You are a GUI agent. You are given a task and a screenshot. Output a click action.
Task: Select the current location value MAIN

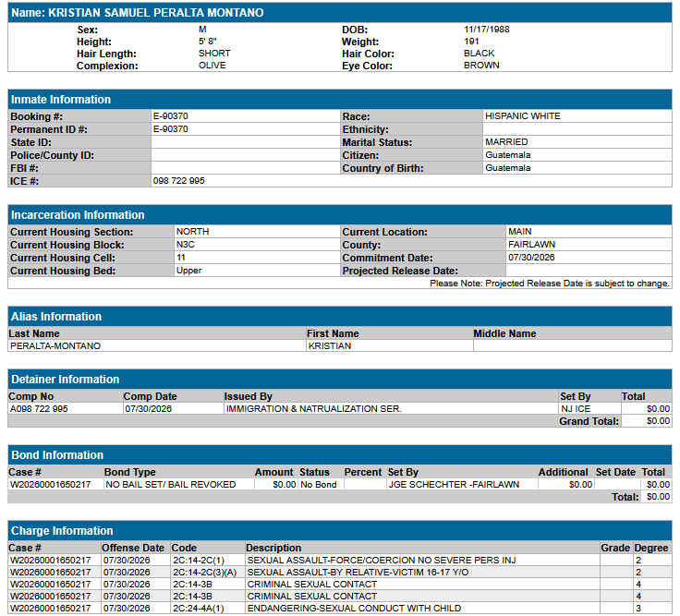pyautogui.click(x=520, y=232)
